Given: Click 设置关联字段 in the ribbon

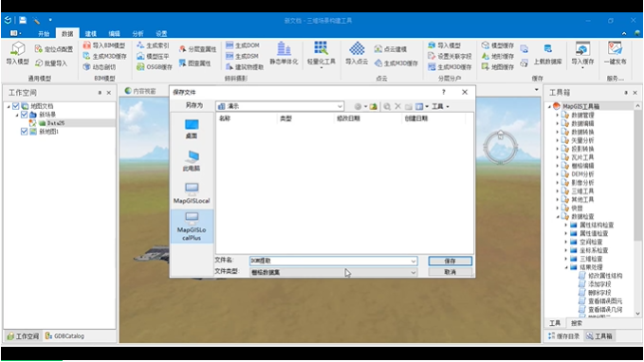Looking at the screenshot, I should (x=450, y=56).
